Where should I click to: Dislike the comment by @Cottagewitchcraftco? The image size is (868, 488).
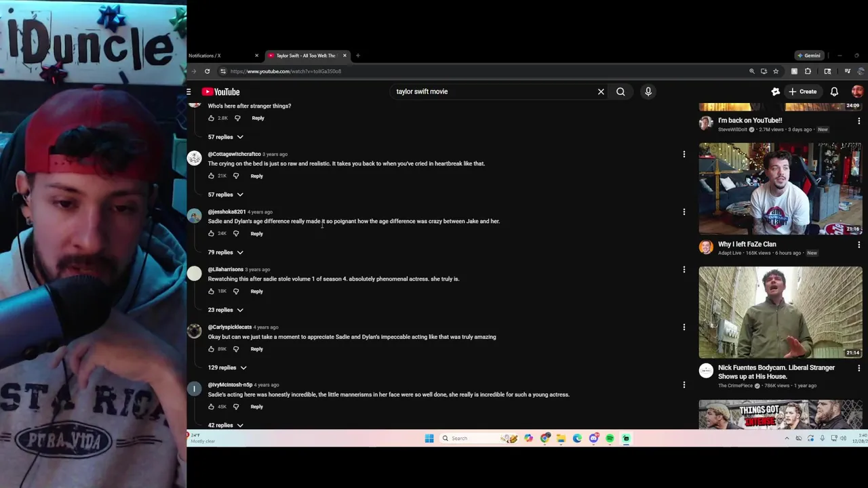[236, 176]
